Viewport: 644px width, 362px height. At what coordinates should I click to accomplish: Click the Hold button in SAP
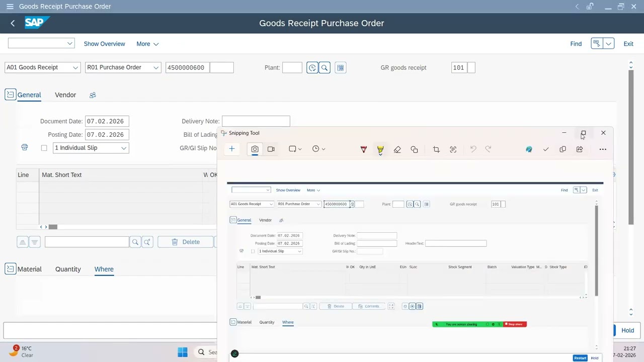click(627, 330)
